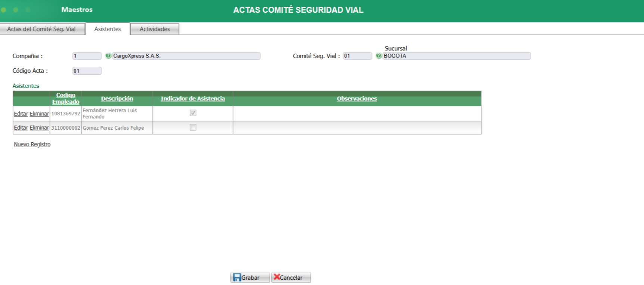
Task: Delete the row for employee 1081369792
Action: point(39,114)
